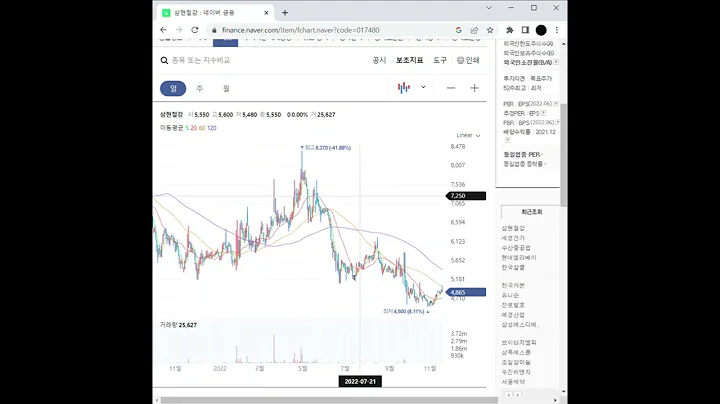Open 애경산업 in recent list
720x404 pixels.
pyautogui.click(x=513, y=315)
